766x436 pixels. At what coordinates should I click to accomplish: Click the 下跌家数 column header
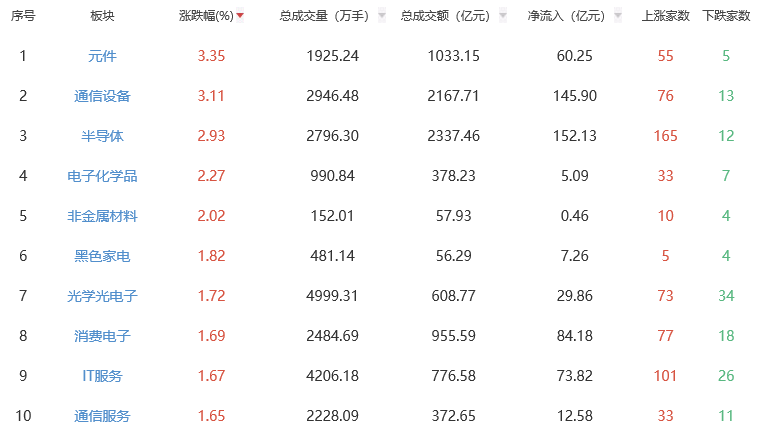click(726, 16)
